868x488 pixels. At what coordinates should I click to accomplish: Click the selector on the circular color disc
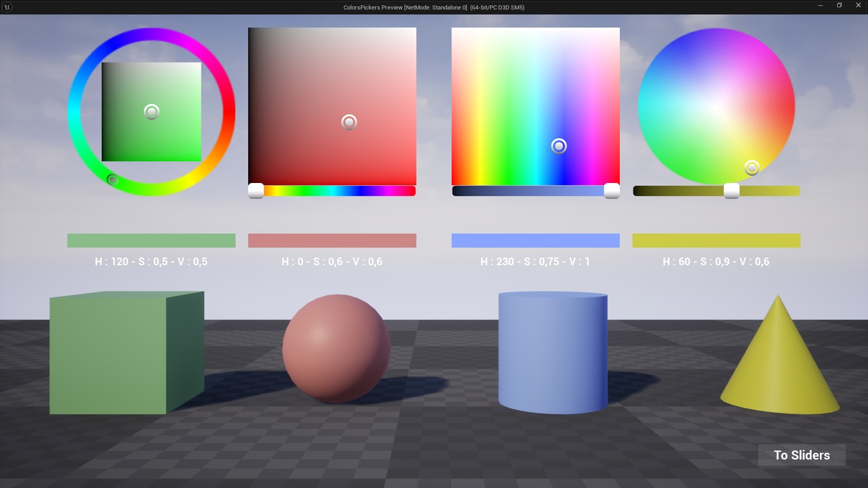(751, 167)
